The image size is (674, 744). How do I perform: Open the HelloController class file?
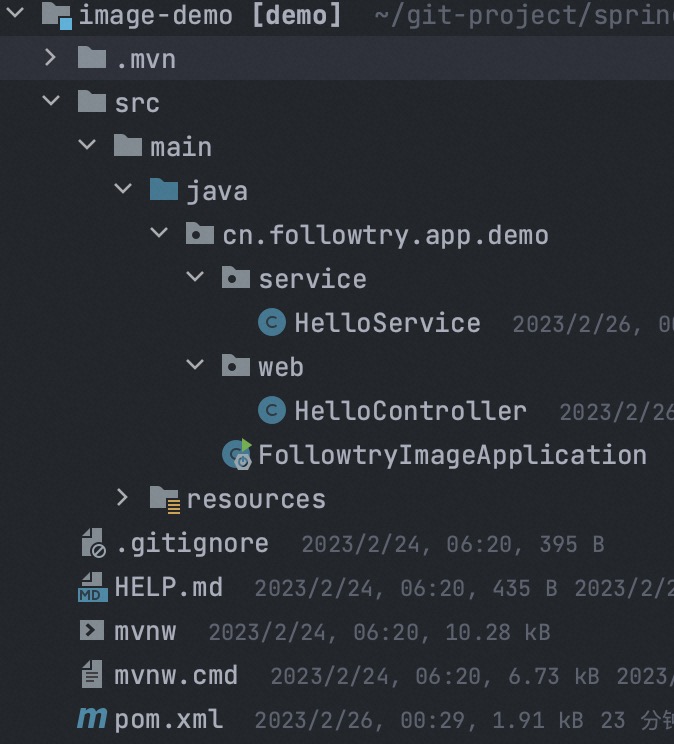click(409, 411)
